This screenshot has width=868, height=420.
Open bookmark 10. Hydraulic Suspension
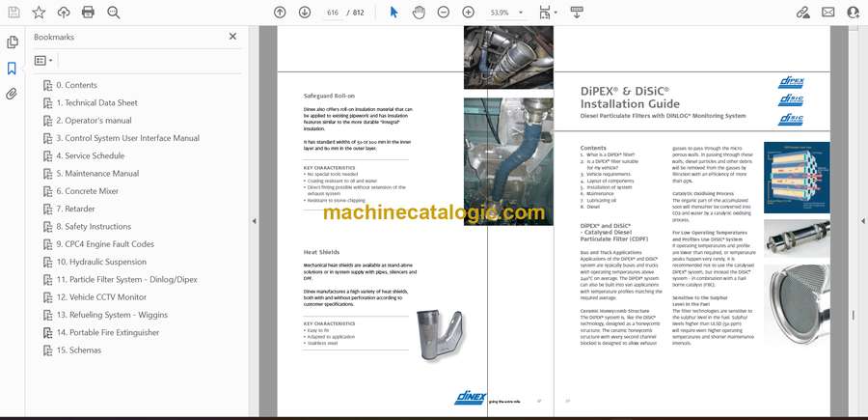click(x=101, y=262)
